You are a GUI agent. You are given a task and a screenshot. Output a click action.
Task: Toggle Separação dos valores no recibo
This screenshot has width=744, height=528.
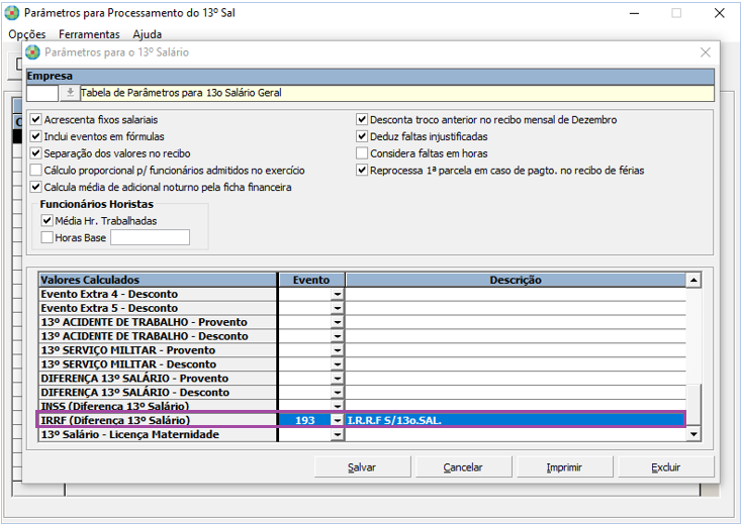click(36, 153)
